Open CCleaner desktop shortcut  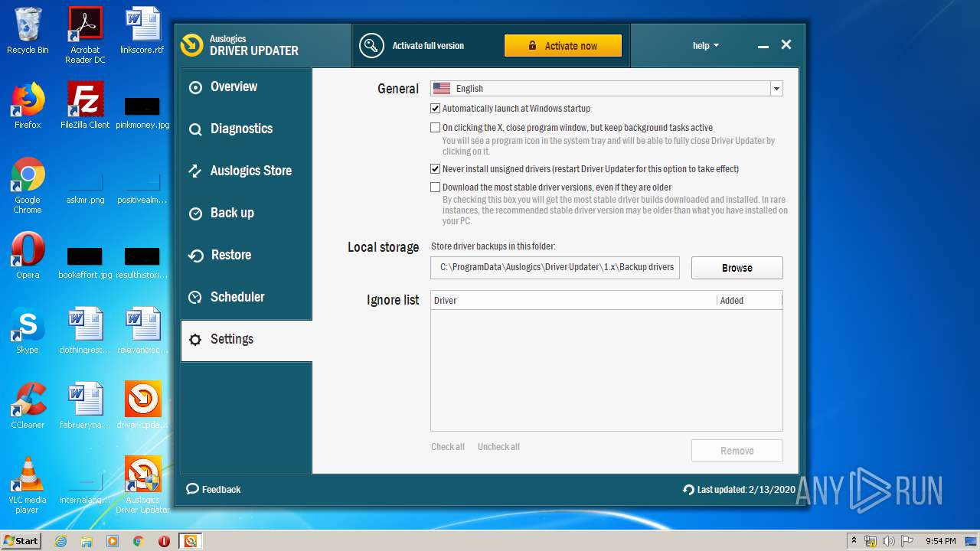tap(28, 406)
